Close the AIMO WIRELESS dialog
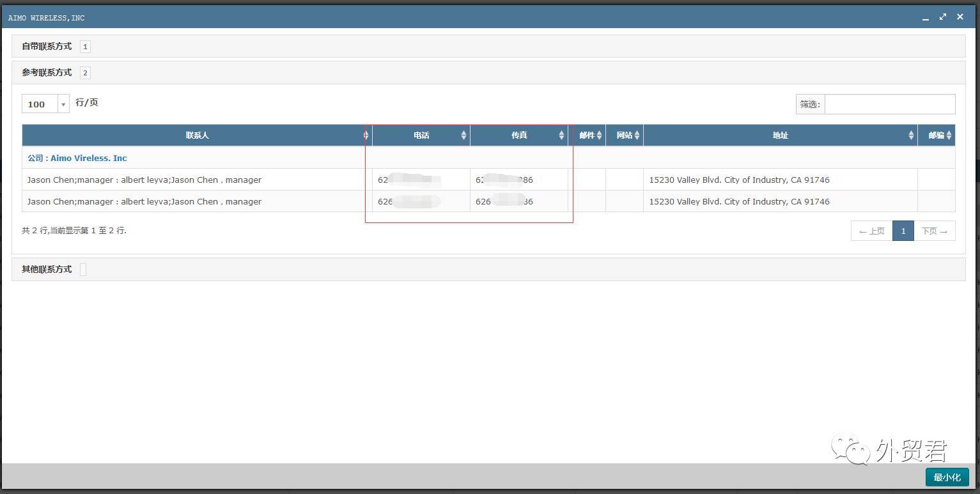The height and width of the screenshot is (494, 980). click(960, 17)
